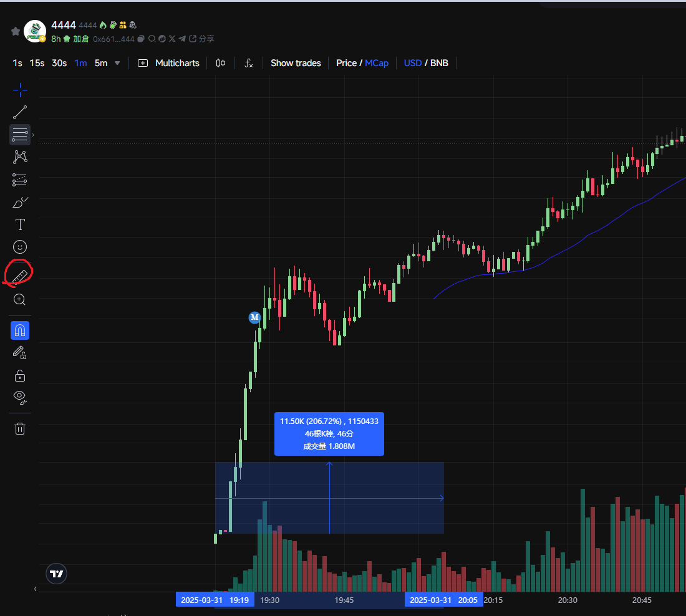Select the XABCD pattern tool
This screenshot has width=686, height=616.
coord(20,157)
